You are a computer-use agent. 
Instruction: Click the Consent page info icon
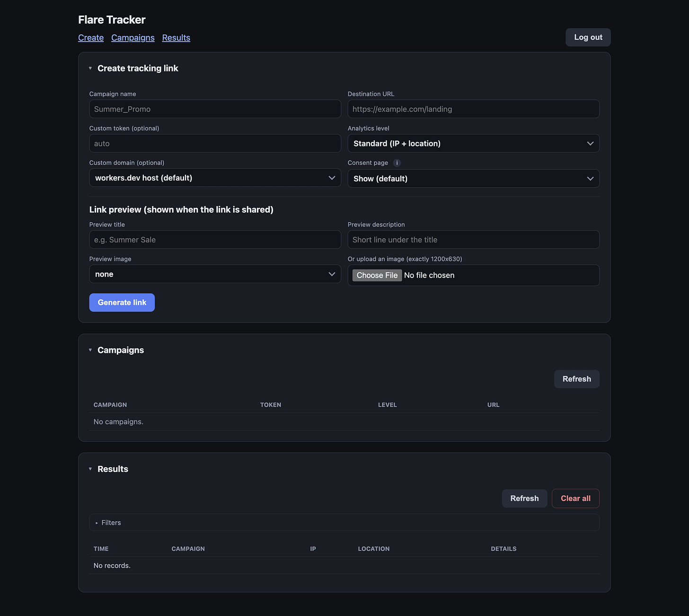click(x=397, y=163)
